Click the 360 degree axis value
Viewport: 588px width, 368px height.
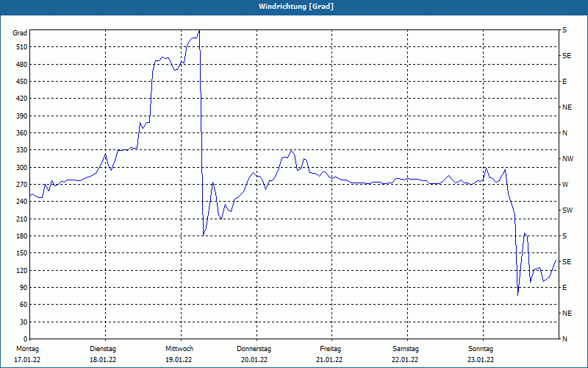(x=22, y=133)
